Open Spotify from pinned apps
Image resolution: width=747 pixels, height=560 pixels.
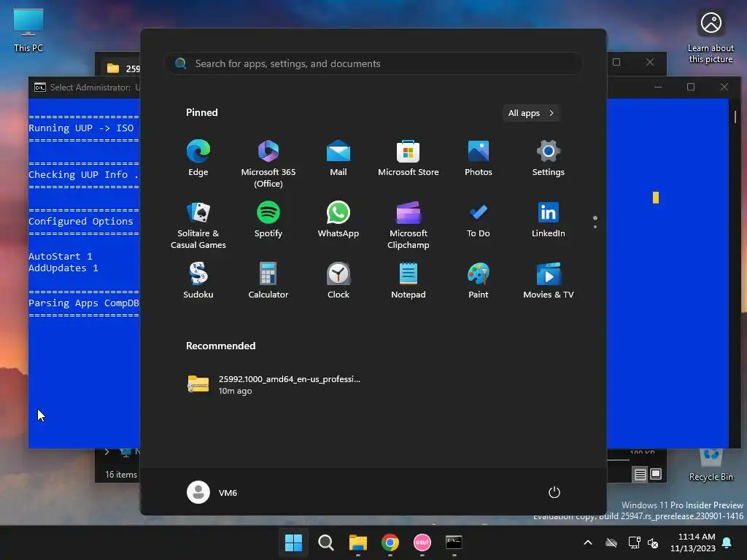[268, 219]
